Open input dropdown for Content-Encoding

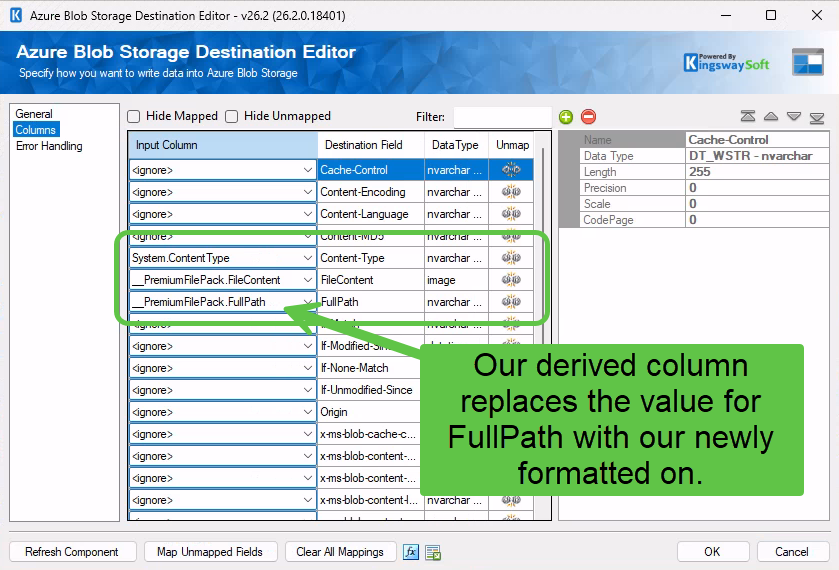(x=308, y=192)
